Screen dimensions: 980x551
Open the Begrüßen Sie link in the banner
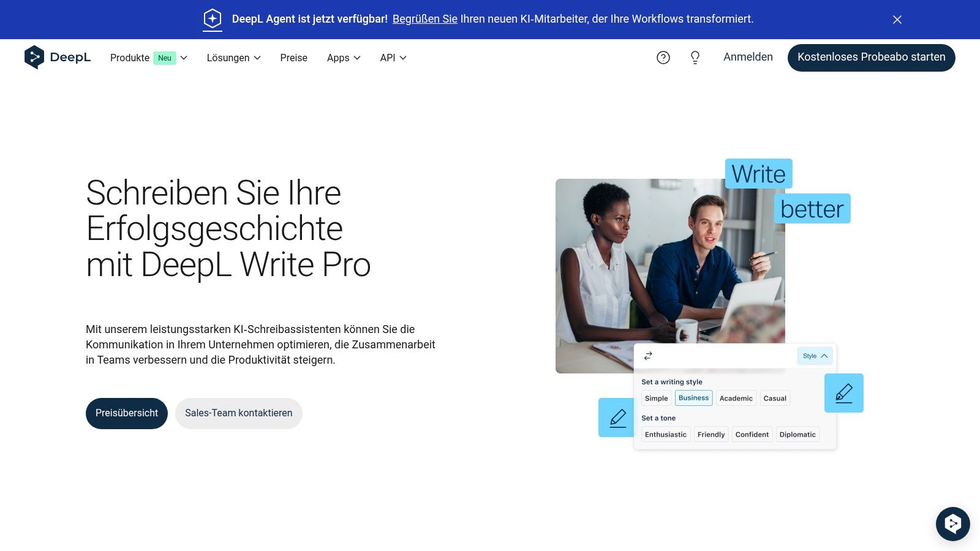pyautogui.click(x=424, y=19)
